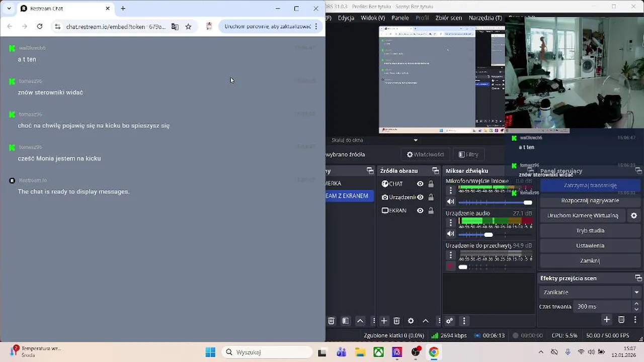Open the Chrome three-dot menu
The height and width of the screenshot is (362, 644).
click(316, 27)
